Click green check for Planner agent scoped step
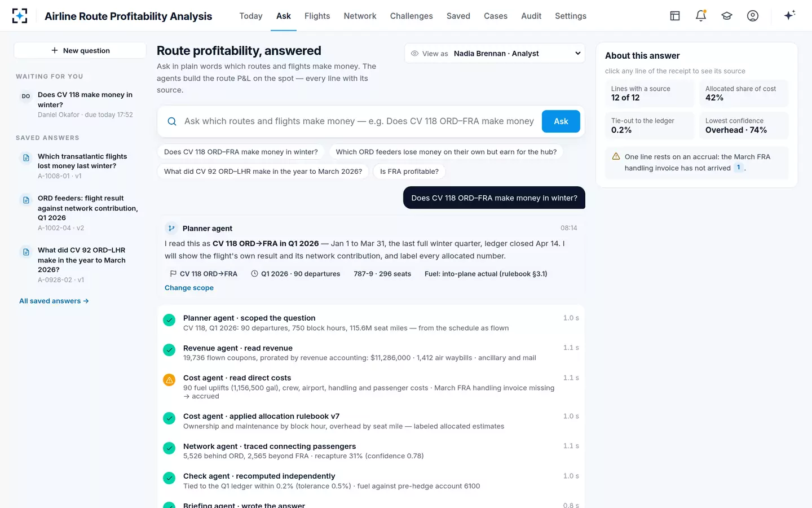 [x=169, y=320]
